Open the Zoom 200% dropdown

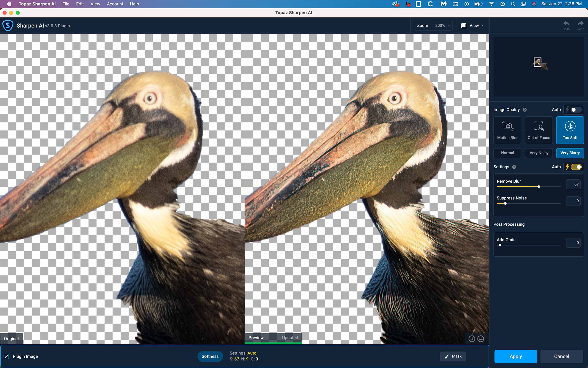point(433,26)
